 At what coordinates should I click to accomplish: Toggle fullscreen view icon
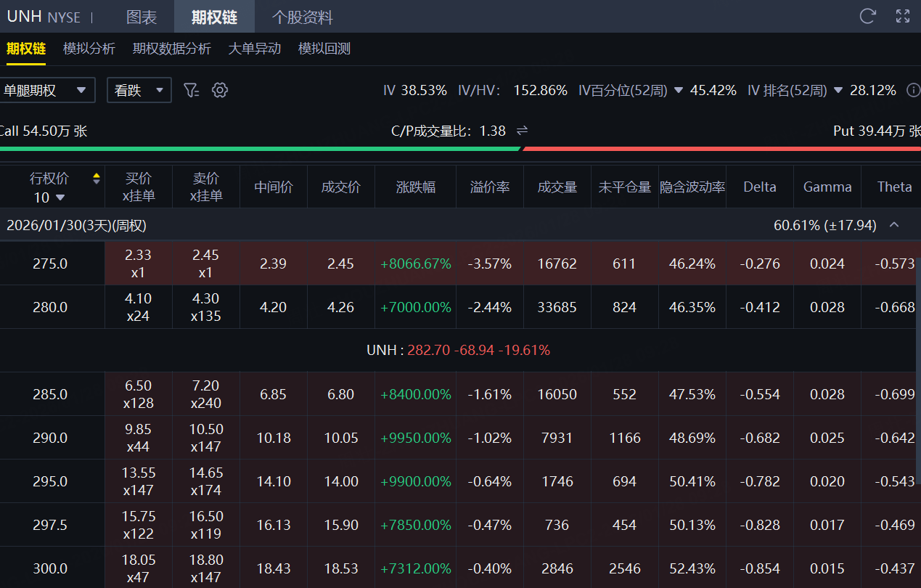pos(903,17)
